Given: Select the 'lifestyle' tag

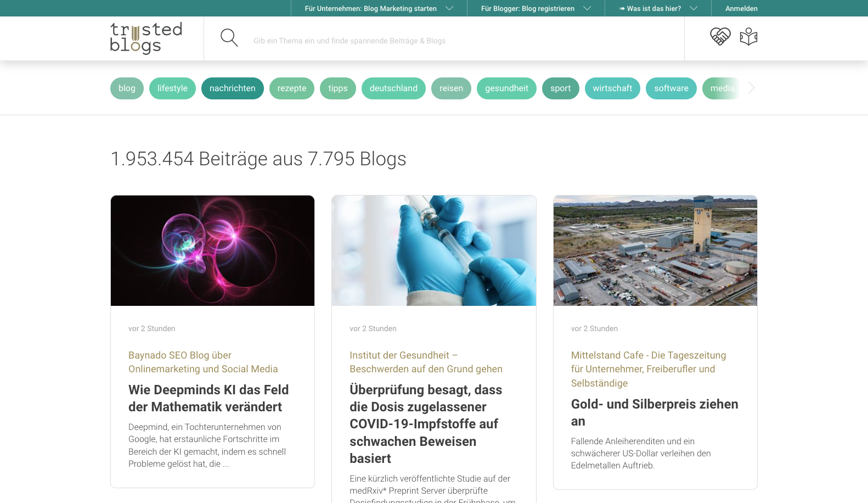Looking at the screenshot, I should click(172, 88).
